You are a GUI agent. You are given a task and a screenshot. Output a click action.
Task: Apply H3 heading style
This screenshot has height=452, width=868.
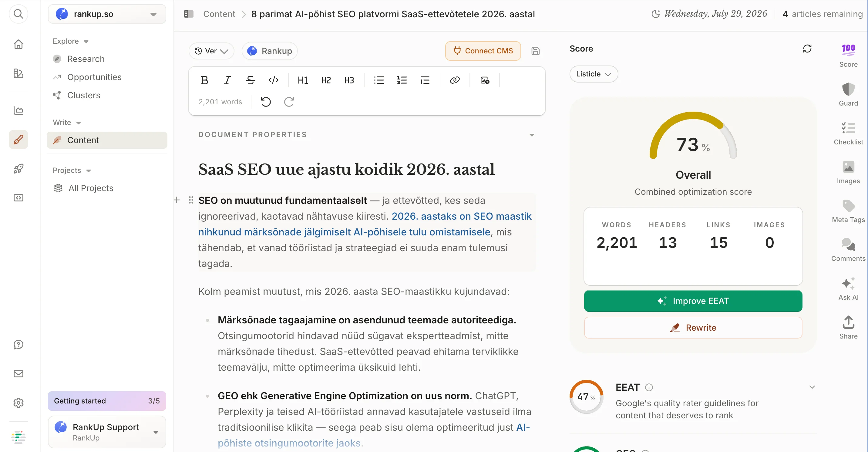(349, 80)
